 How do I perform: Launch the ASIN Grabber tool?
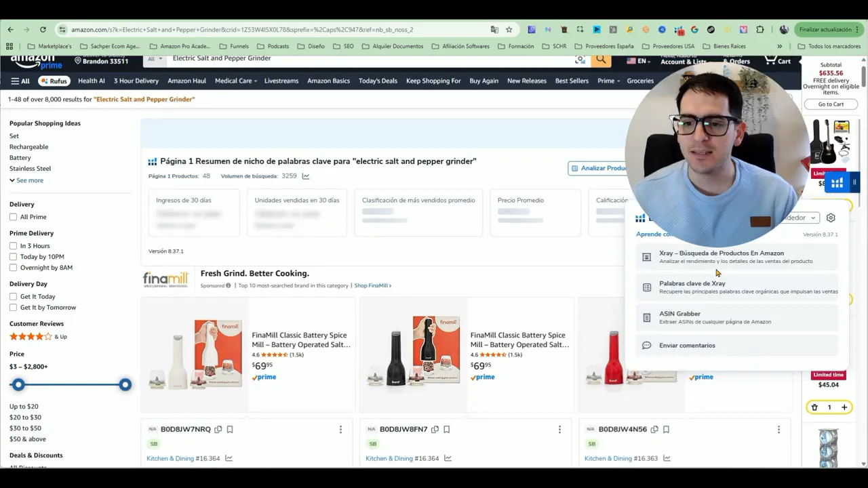click(x=736, y=317)
